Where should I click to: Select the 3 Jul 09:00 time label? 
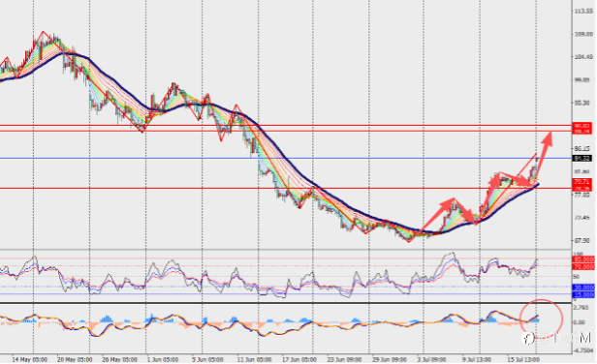click(x=431, y=359)
